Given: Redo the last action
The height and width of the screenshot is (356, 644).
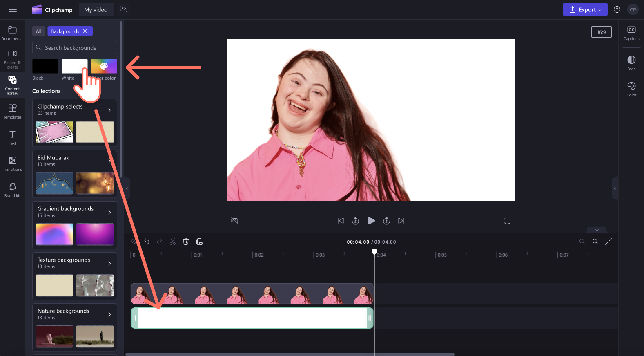Looking at the screenshot, I should 160,242.
